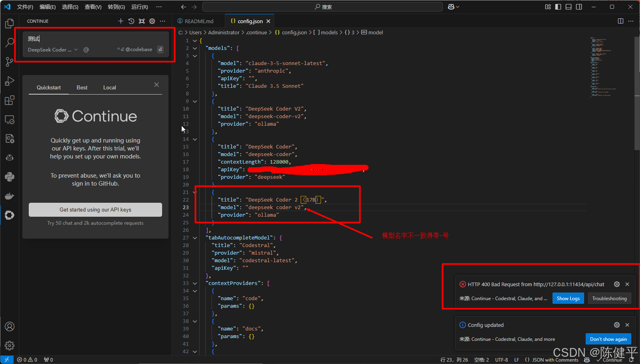Open settings gear on Config updated notification
This screenshot has width=640, height=364.
617,325
